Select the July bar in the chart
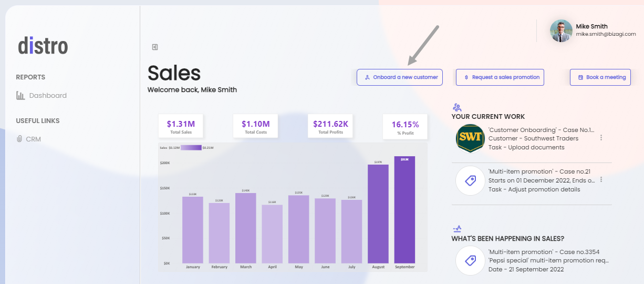 coord(351,231)
